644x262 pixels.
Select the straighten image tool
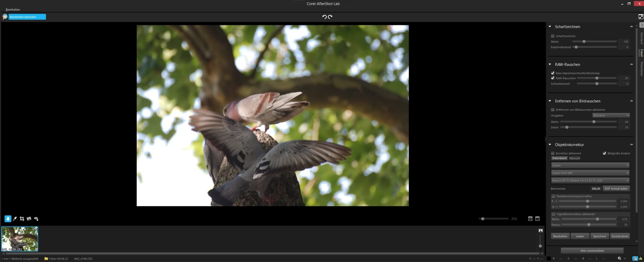point(29,219)
